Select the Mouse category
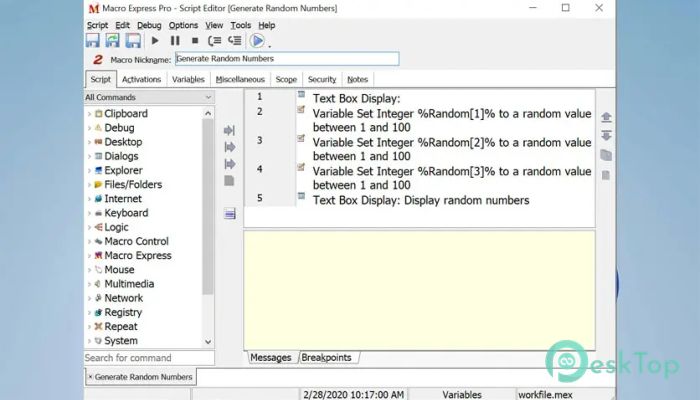This screenshot has width=700, height=400. [x=119, y=270]
